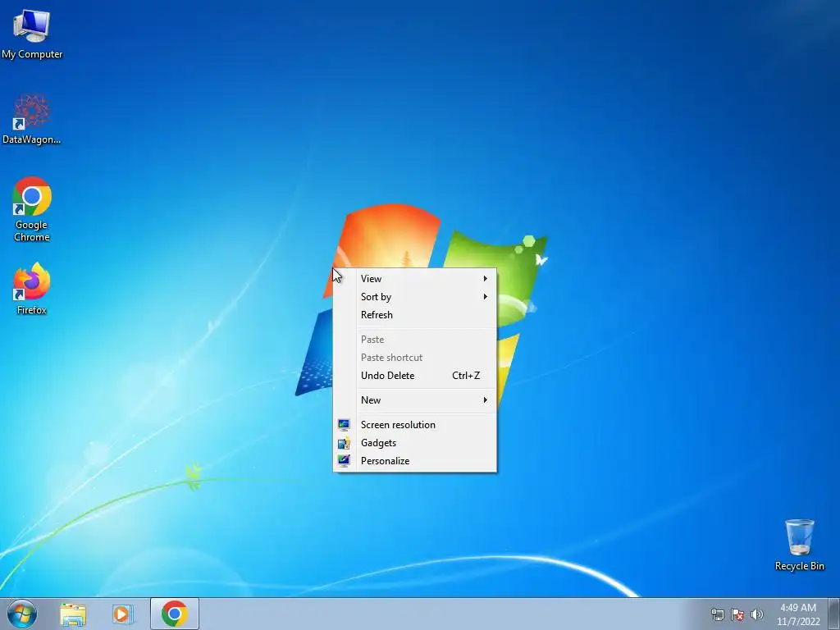Screen dimensions: 840x630
Task: Choose Undo Delete in the context menu
Action: 415,376
